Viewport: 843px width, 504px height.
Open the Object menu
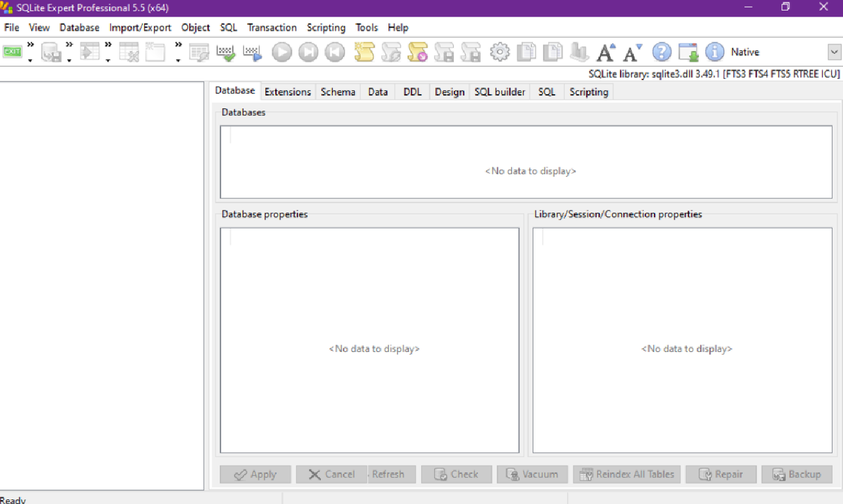tap(196, 28)
